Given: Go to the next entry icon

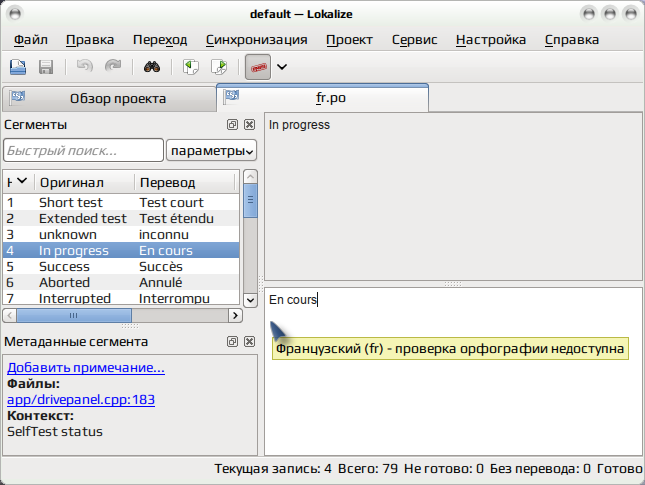Looking at the screenshot, I should pos(219,67).
